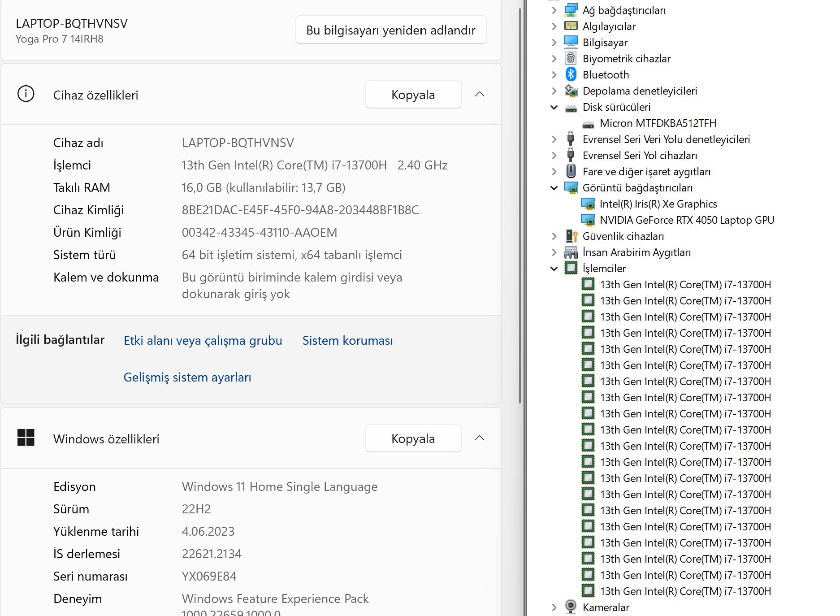Click the Bluetooth icon in device tree
The height and width of the screenshot is (616, 840).
point(571,74)
